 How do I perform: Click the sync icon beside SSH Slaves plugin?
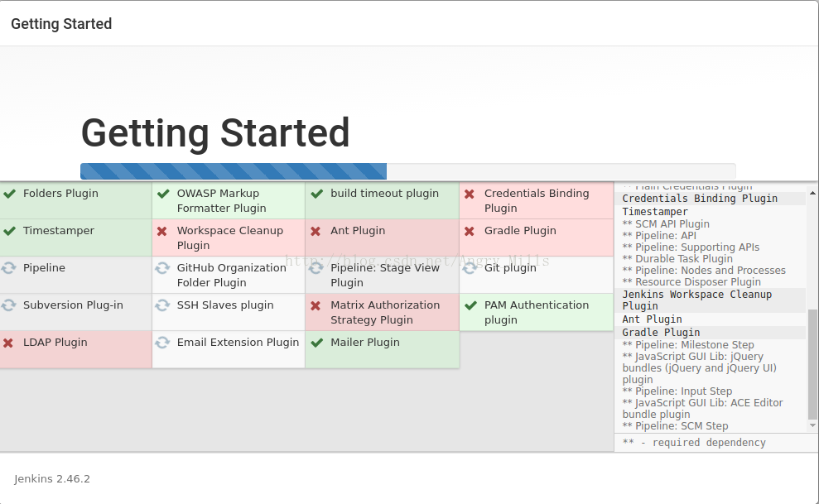pos(162,305)
